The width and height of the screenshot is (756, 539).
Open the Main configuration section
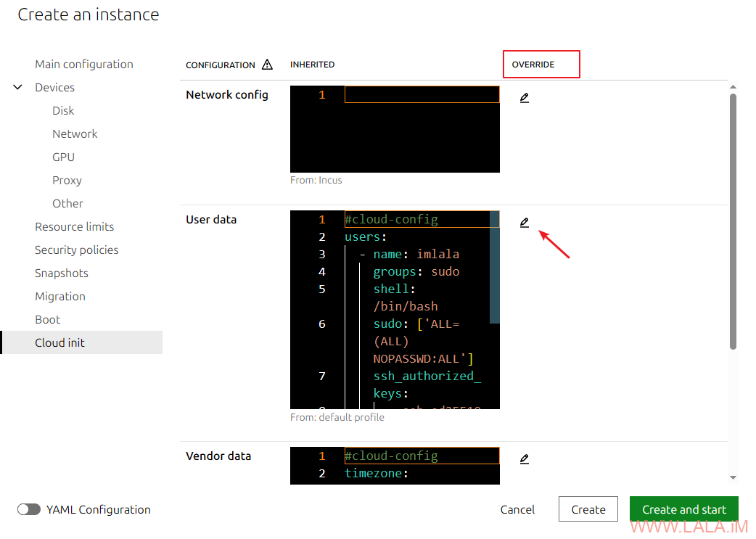tap(83, 64)
